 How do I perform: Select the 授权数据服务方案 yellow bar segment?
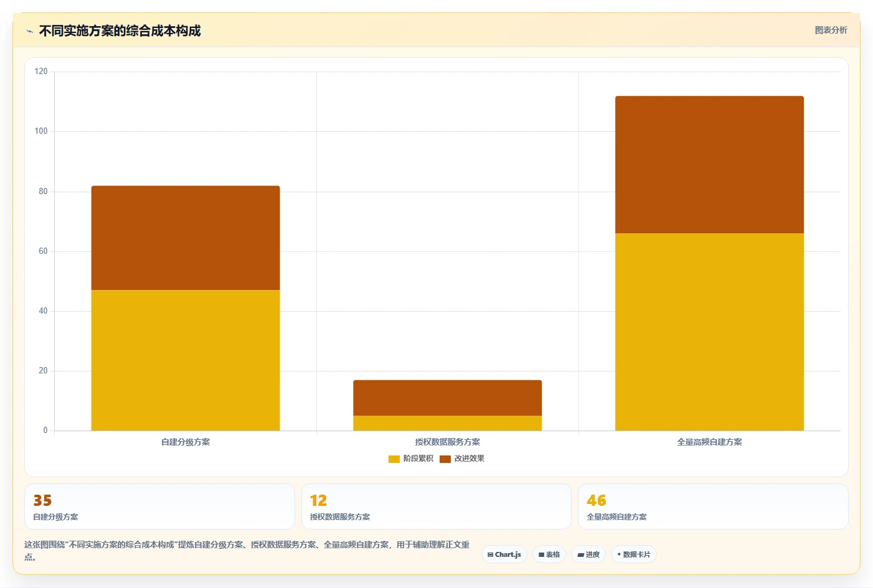click(x=448, y=423)
